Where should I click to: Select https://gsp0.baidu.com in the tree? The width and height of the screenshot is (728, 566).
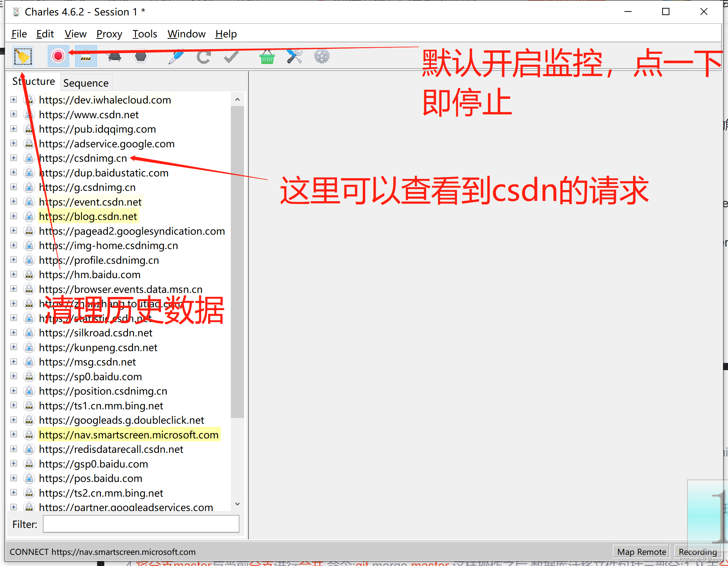[x=93, y=464]
